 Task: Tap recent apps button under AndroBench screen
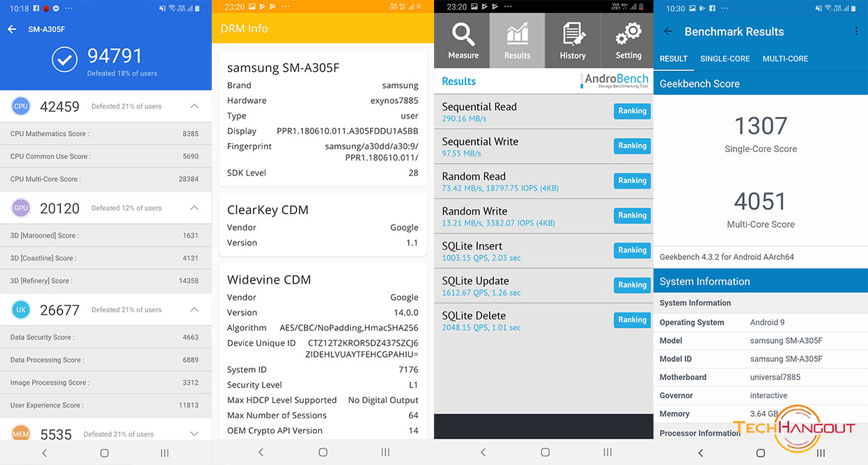click(607, 452)
